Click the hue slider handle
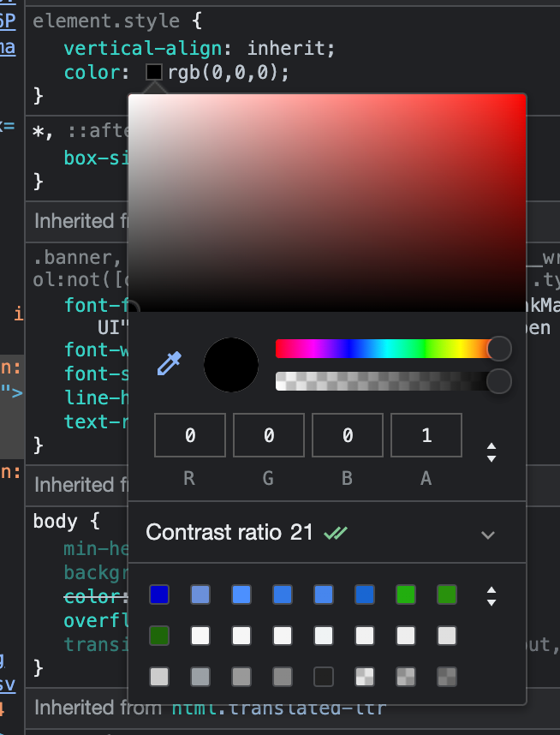Viewport: 560px width, 735px height. click(x=498, y=349)
